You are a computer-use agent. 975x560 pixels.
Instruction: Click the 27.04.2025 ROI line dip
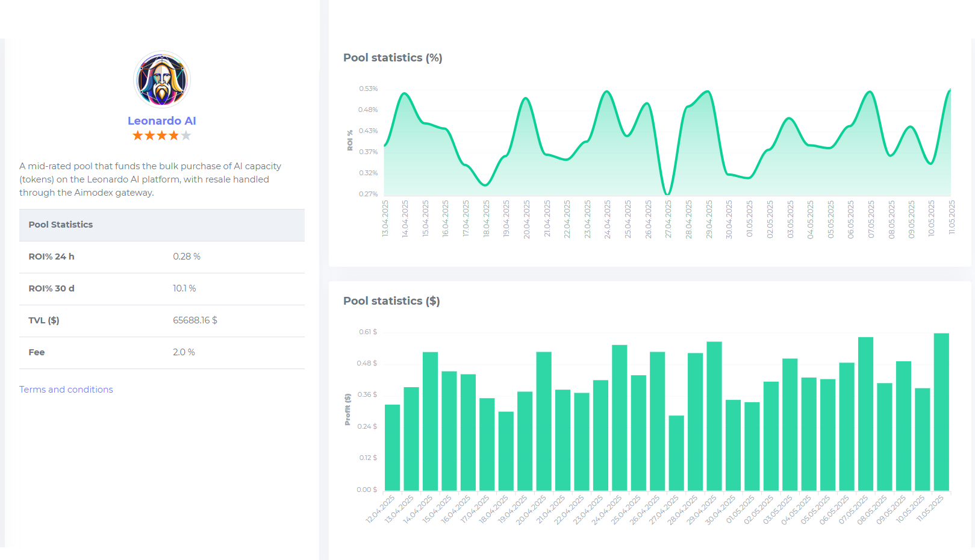click(667, 193)
